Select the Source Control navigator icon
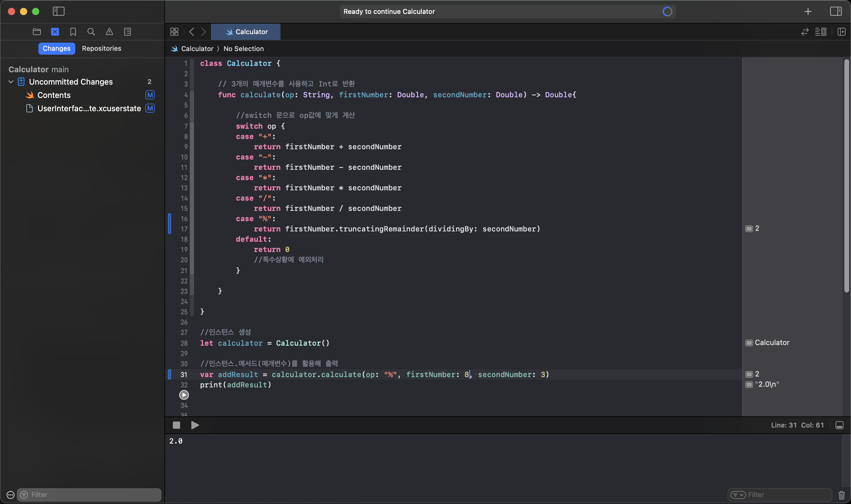The width and height of the screenshot is (851, 504). click(55, 32)
